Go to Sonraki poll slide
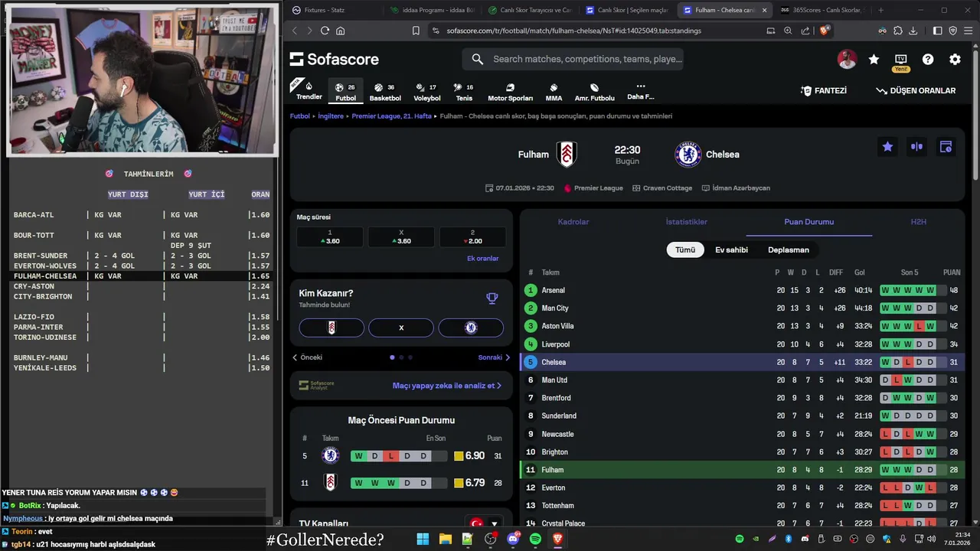The image size is (980, 551). click(x=494, y=357)
